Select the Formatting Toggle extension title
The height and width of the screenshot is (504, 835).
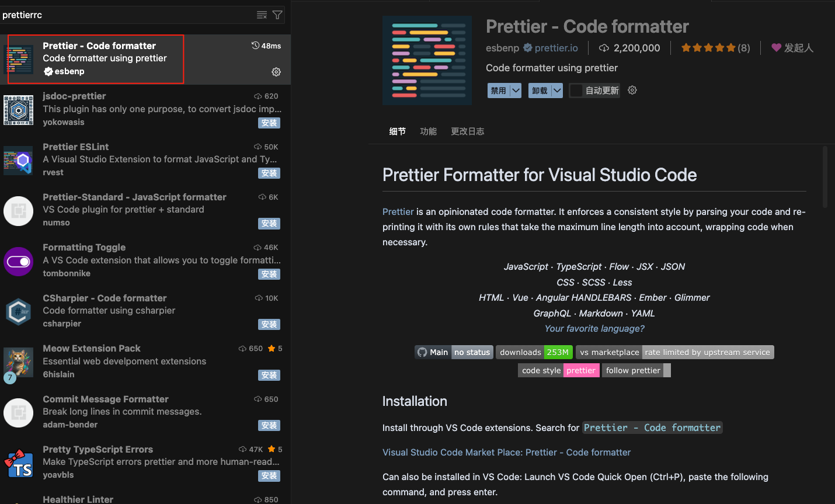84,247
